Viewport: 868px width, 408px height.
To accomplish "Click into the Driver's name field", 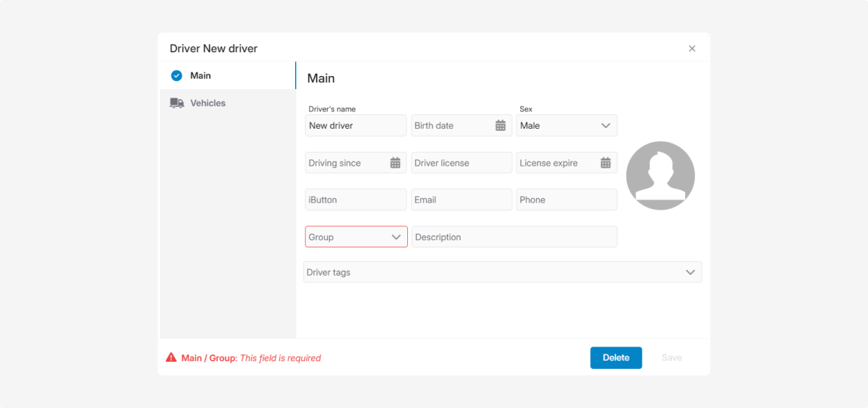I will click(x=355, y=126).
